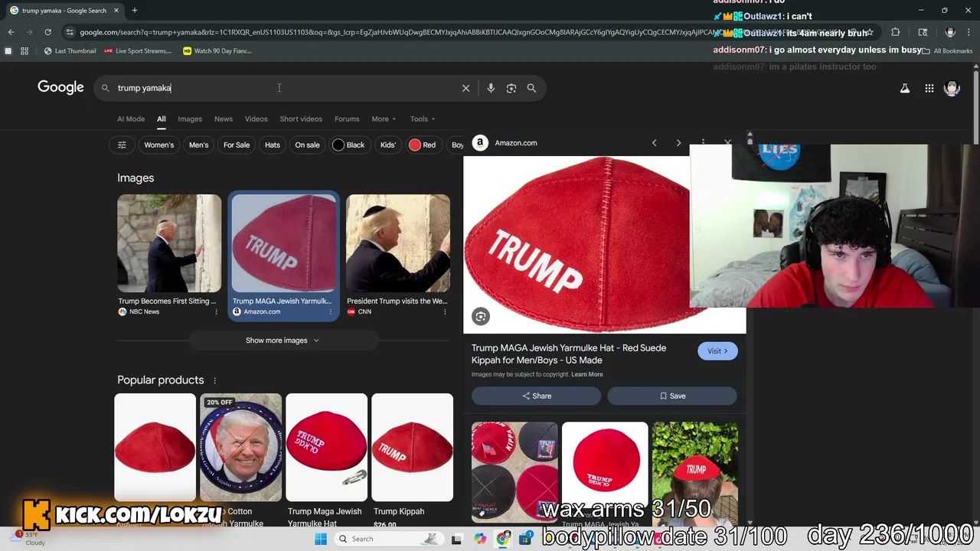Image resolution: width=980 pixels, height=551 pixels.
Task: Open the weather widget showing Cloudy
Action: click(x=27, y=538)
